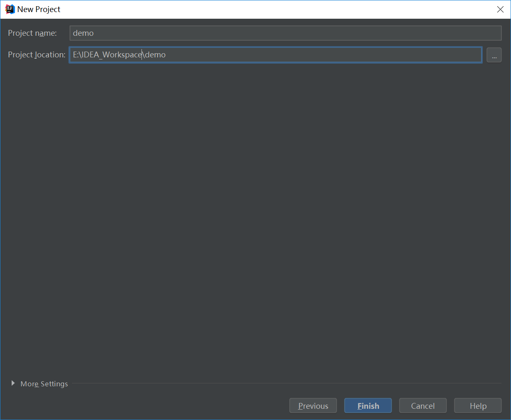Expand the More Settings section
The height and width of the screenshot is (420, 511).
pos(13,383)
